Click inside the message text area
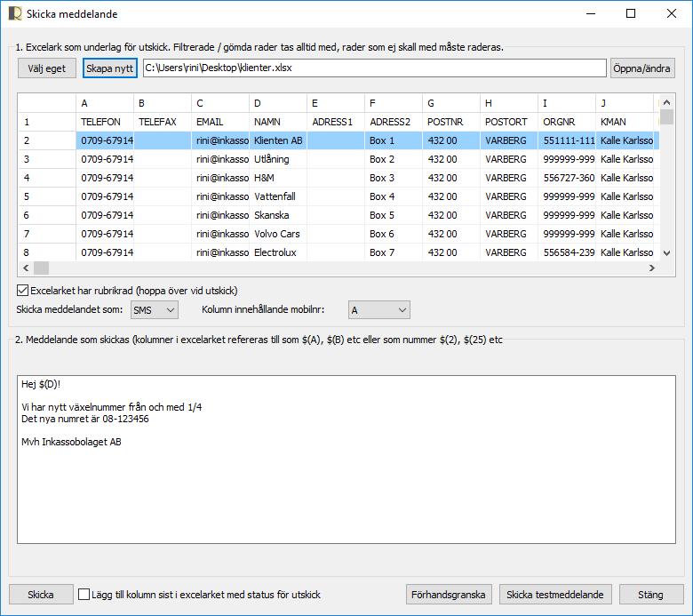The height and width of the screenshot is (616, 693). click(346, 460)
